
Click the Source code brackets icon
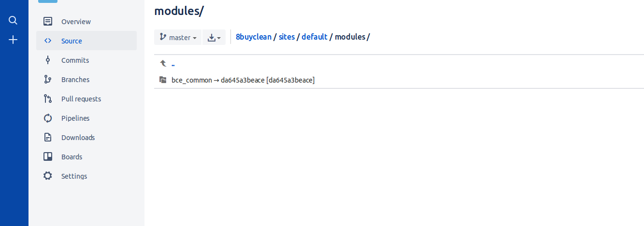(x=47, y=41)
